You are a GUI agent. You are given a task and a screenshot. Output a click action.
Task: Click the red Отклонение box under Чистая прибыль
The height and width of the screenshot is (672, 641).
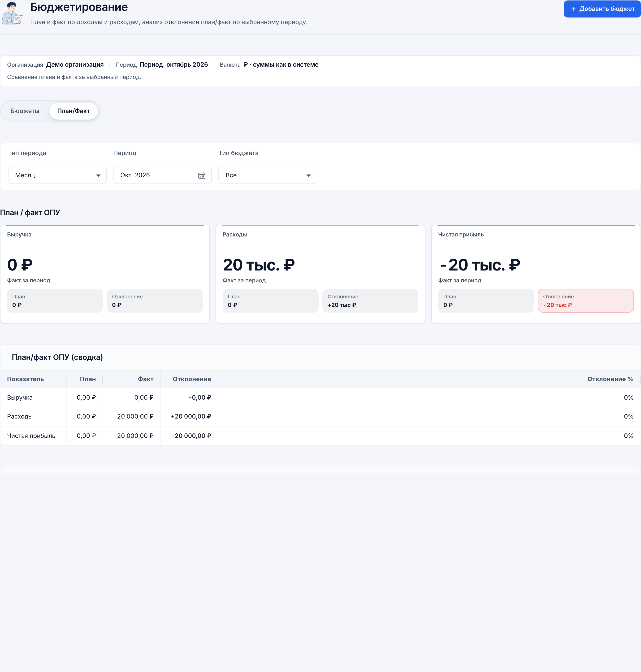click(586, 301)
